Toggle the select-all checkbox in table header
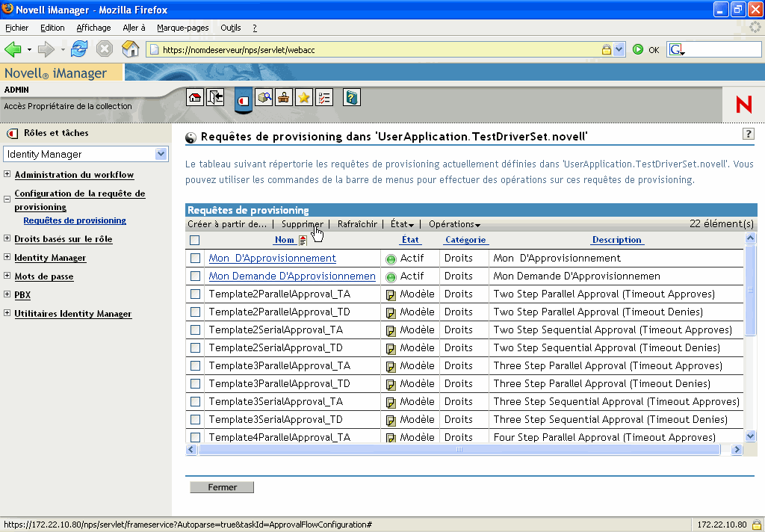The height and width of the screenshot is (532, 765). [195, 241]
